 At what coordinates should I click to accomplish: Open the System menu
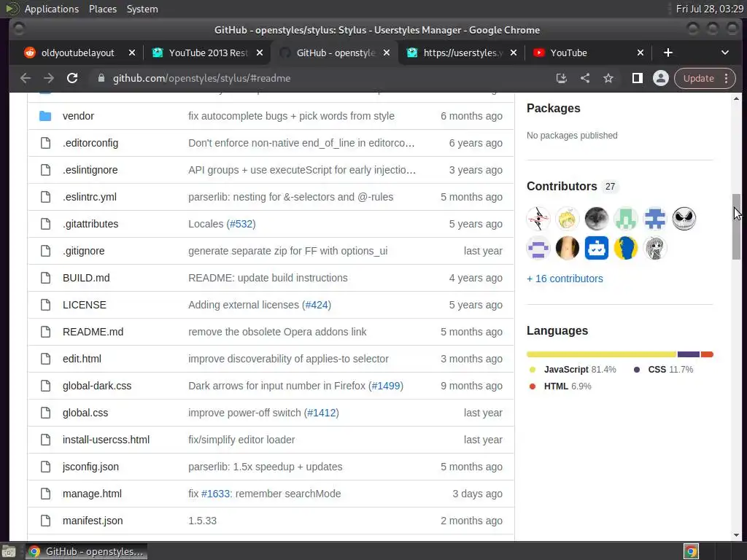coord(142,9)
